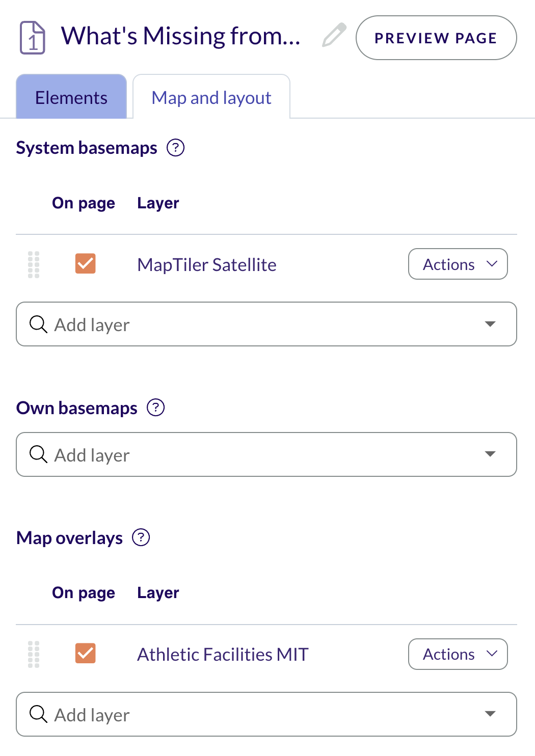This screenshot has width=535, height=756.
Task: Click the Athletic Facilities MIT layer name
Action: [223, 655]
